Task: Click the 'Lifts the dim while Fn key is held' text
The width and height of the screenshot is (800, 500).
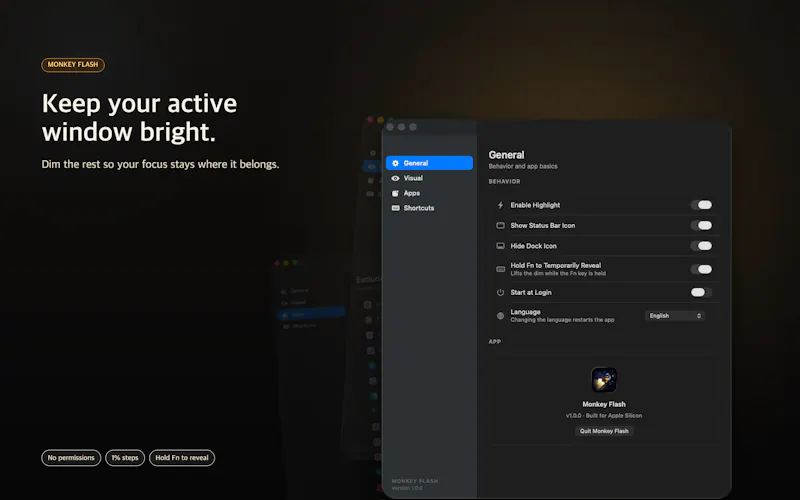Action: pos(558,273)
